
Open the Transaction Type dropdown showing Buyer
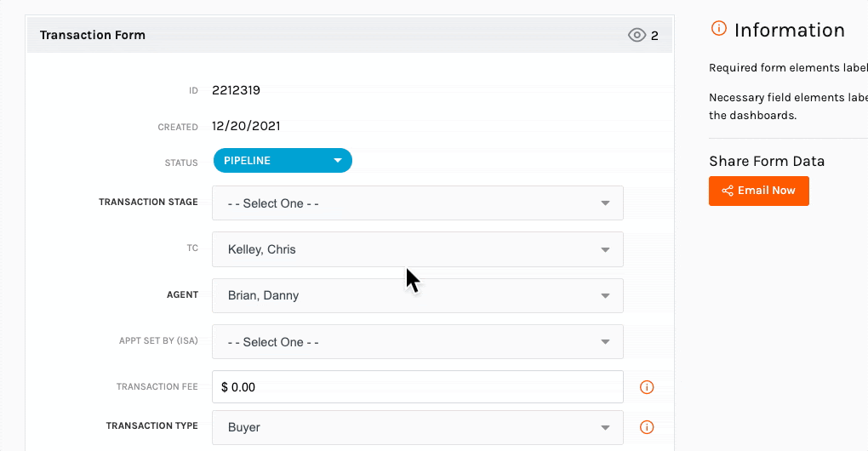point(417,427)
